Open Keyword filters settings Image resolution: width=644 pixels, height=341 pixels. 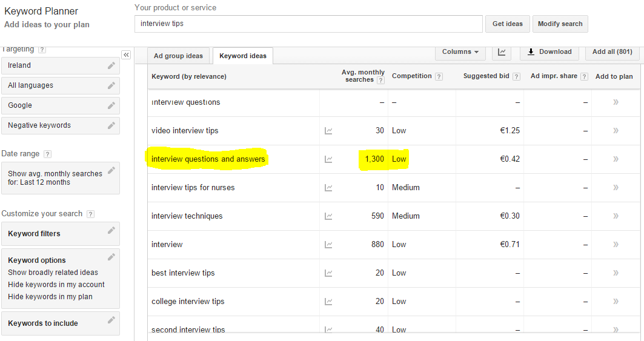coord(61,234)
